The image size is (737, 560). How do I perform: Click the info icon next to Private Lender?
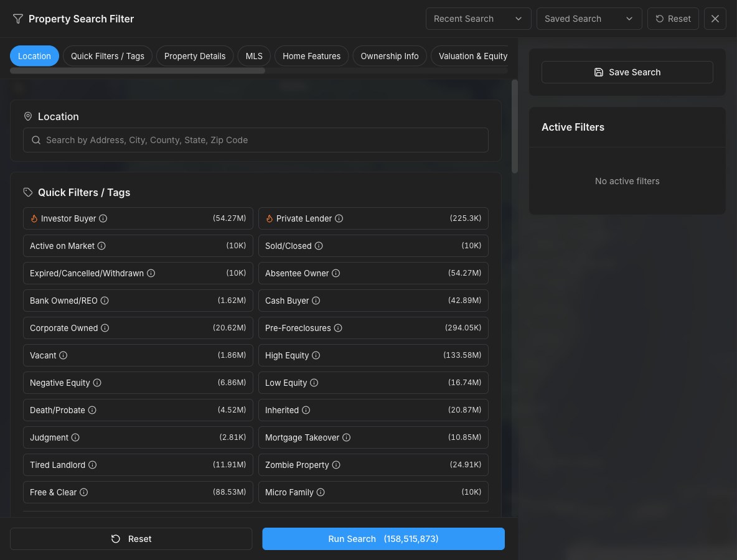coord(339,218)
